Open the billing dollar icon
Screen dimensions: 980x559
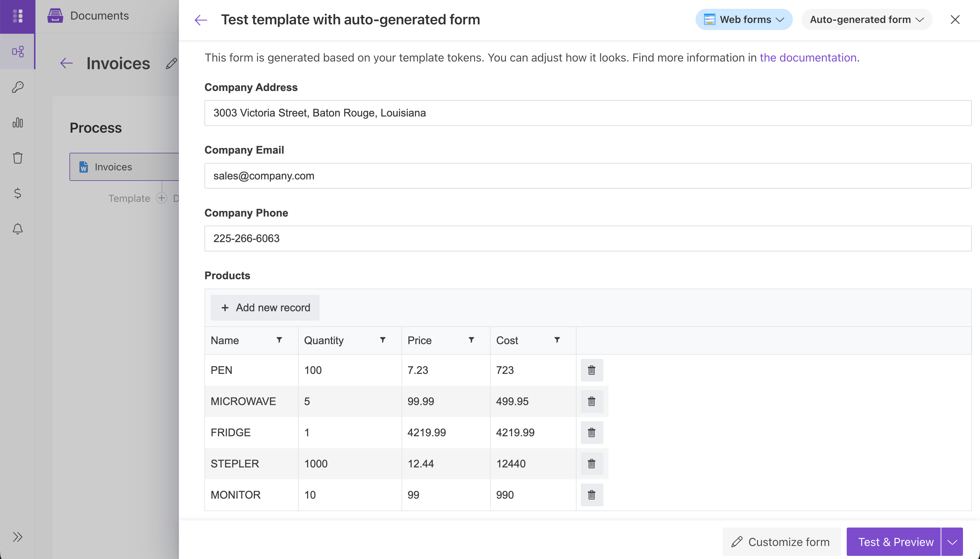coord(18,193)
